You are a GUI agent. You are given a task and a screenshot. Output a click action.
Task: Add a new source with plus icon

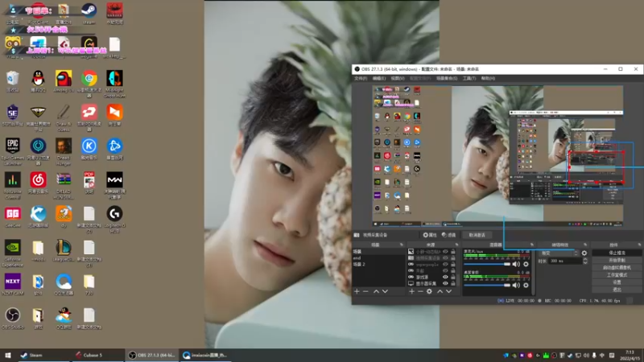point(411,291)
